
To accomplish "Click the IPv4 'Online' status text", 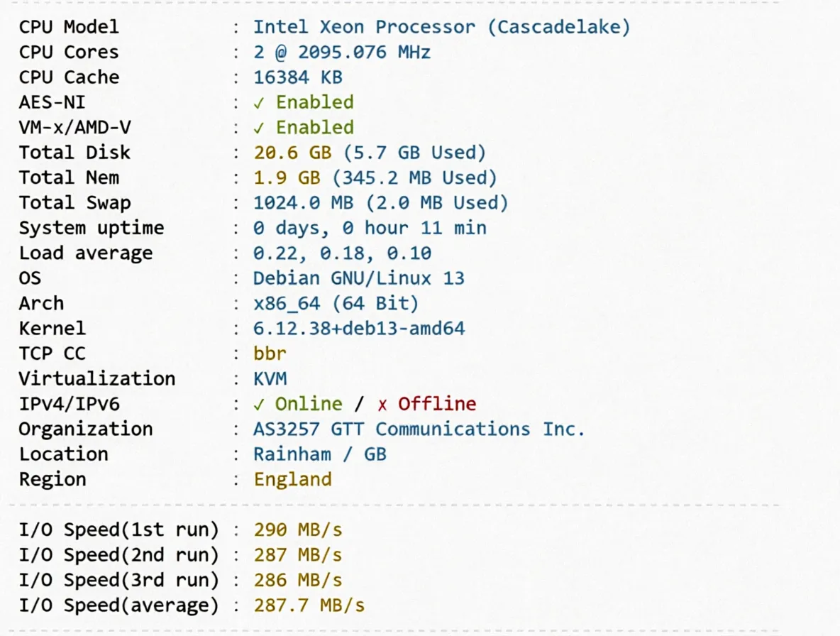I will [x=309, y=403].
